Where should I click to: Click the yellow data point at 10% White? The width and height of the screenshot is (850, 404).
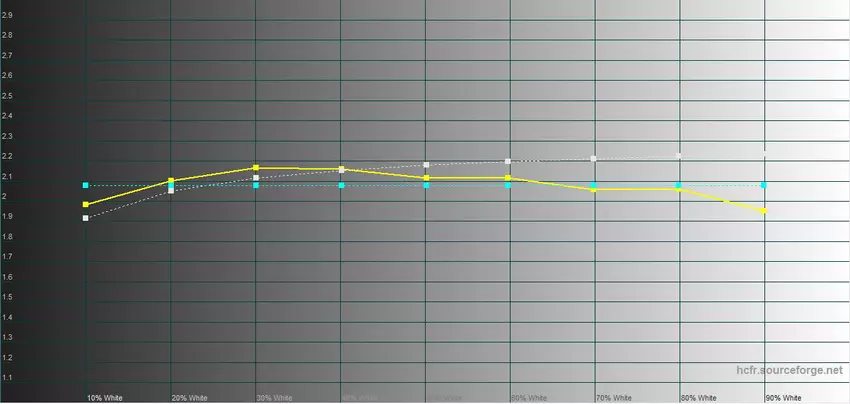click(x=86, y=204)
